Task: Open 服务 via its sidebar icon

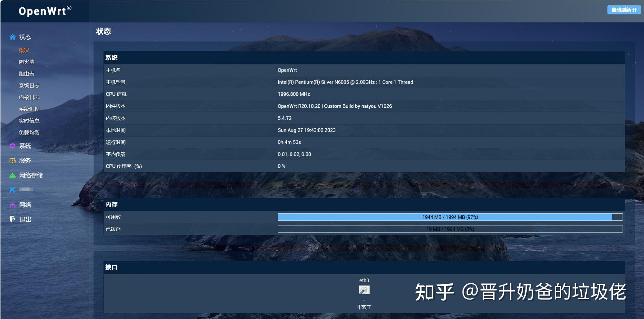Action: (12, 160)
